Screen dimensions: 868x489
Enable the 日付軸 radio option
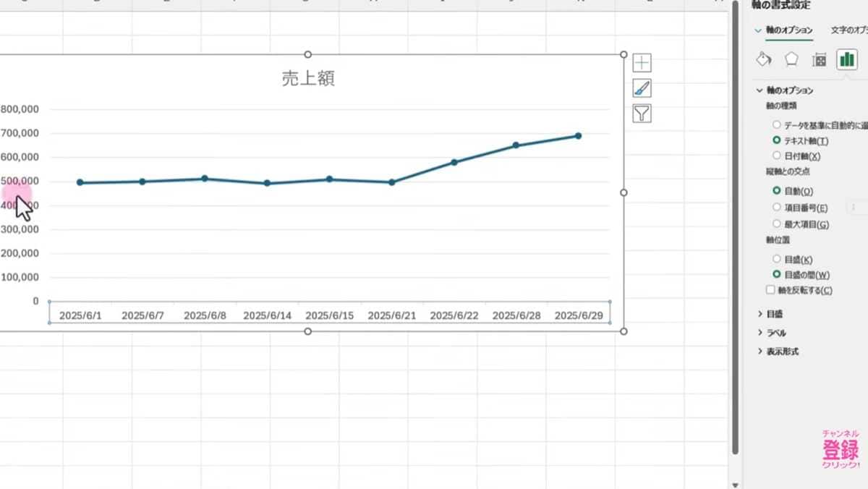point(776,154)
